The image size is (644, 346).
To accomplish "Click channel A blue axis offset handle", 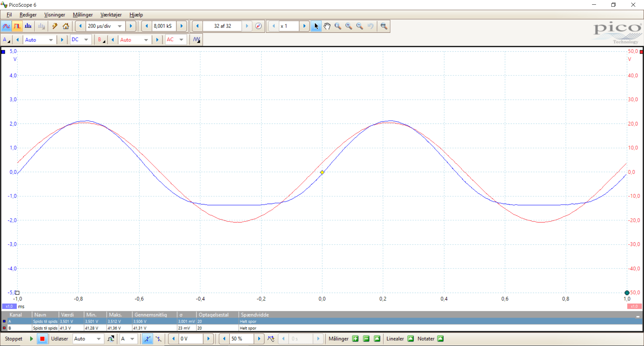I will click(3, 52).
